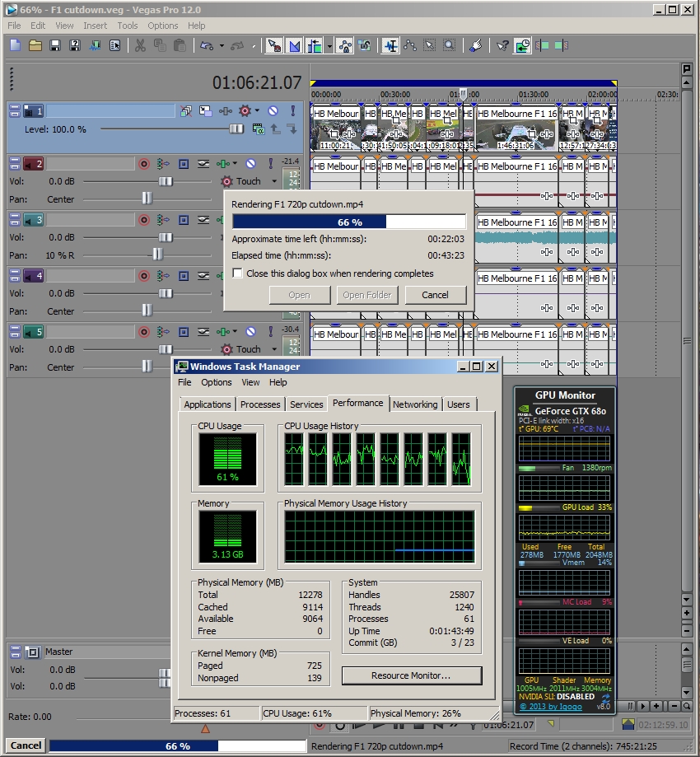
Task: Click track 2 Vol slider handle
Action: point(165,181)
